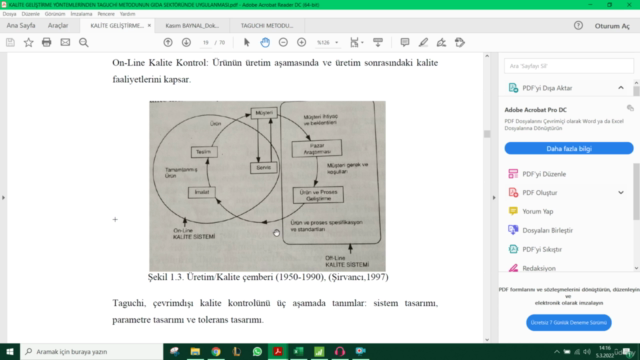Screen dimensions: 640x360
Task: Zoom in with the plus icon
Action: coord(302,42)
